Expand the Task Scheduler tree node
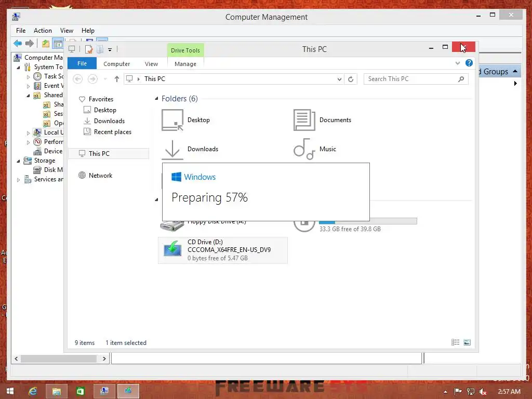The width and height of the screenshot is (532, 399). [28, 77]
